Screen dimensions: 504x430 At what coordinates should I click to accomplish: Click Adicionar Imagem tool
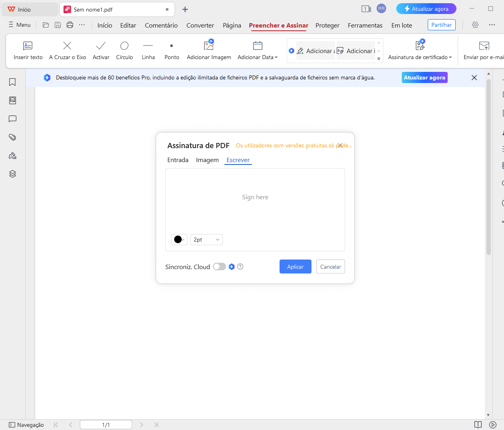point(209,51)
